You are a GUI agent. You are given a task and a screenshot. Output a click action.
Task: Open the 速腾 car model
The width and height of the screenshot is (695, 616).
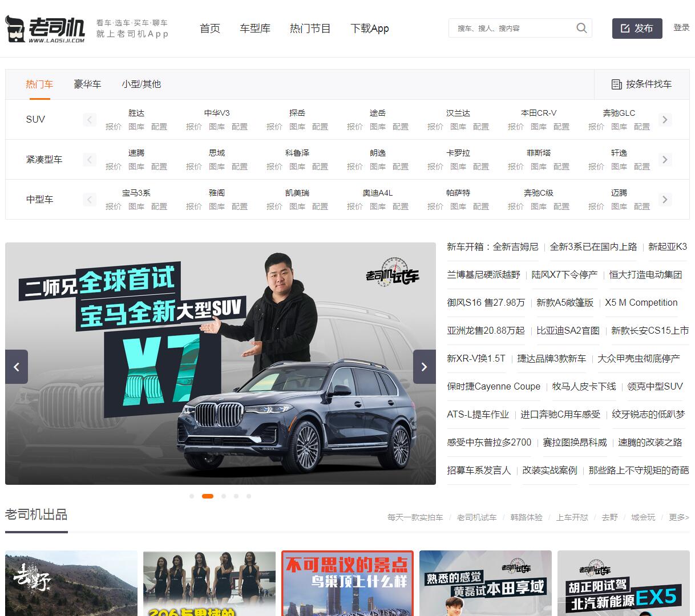click(136, 153)
